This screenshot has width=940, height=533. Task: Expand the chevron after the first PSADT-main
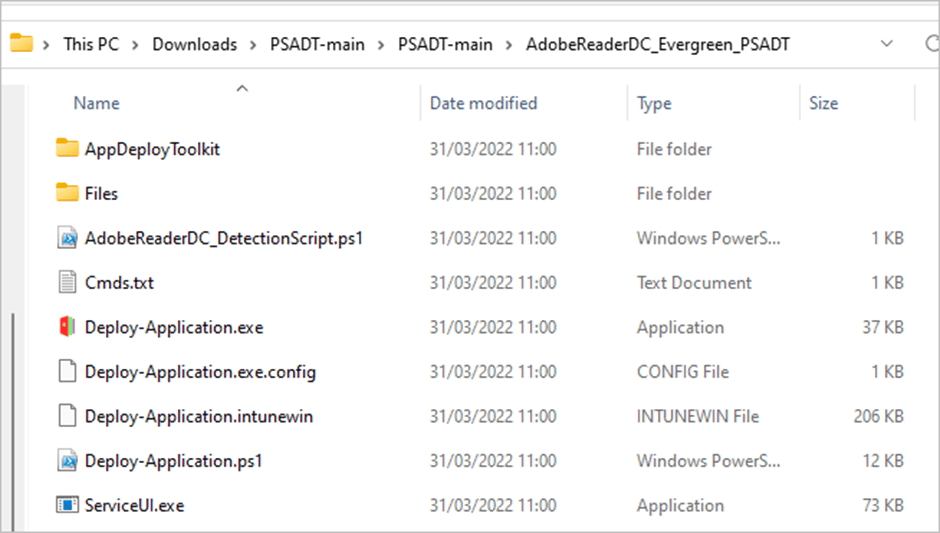coord(381,44)
